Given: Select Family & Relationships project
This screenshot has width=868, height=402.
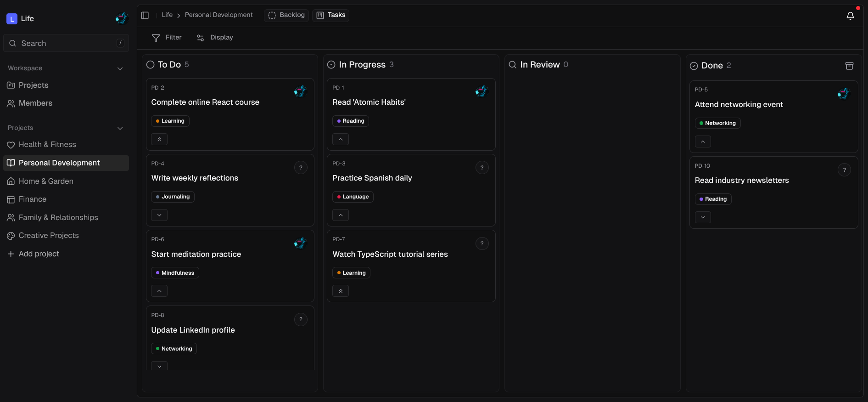Looking at the screenshot, I should coord(66,218).
